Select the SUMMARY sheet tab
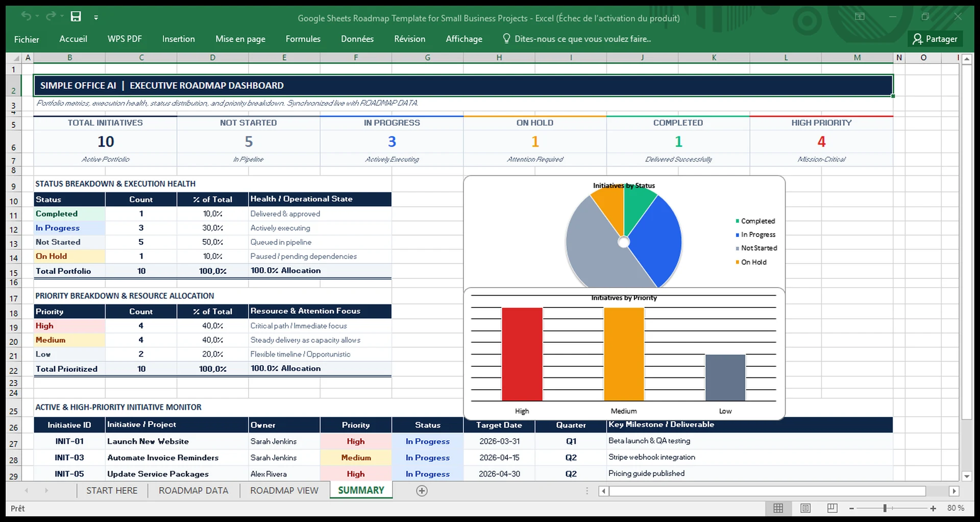The height and width of the screenshot is (522, 980). coord(361,490)
